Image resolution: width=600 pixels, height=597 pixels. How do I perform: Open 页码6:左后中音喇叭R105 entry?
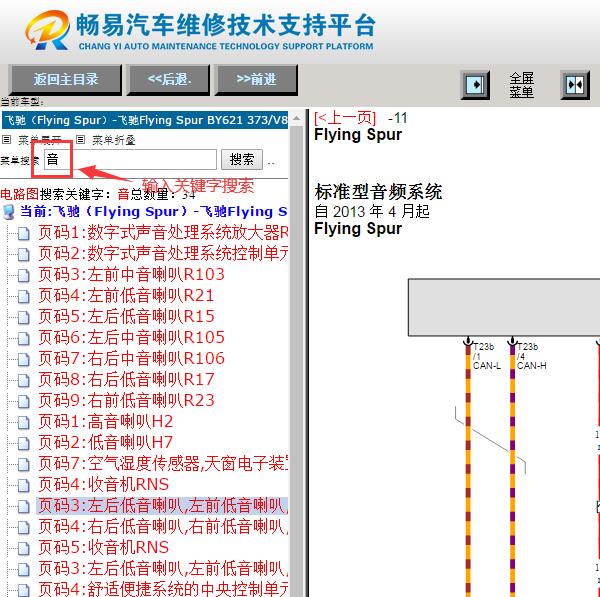coord(131,337)
